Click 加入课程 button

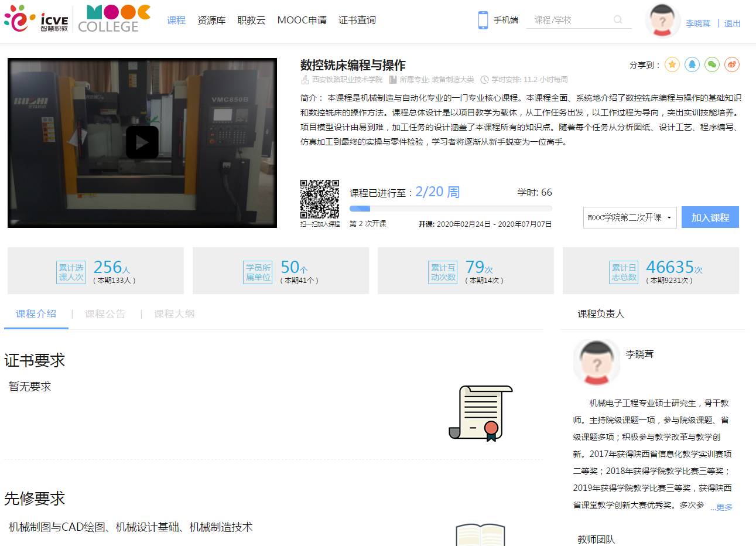(710, 217)
